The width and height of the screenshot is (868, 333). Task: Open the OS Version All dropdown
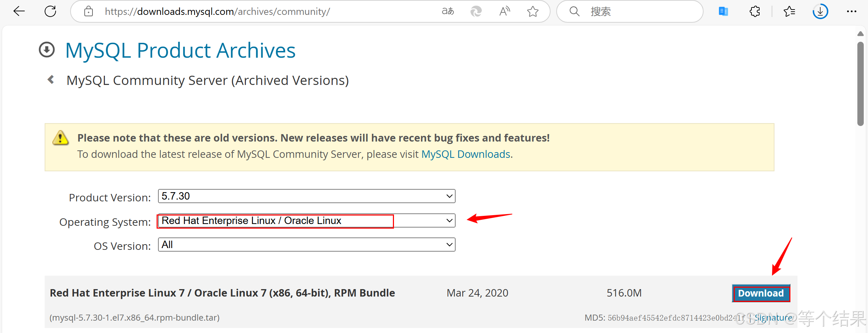[x=306, y=245]
